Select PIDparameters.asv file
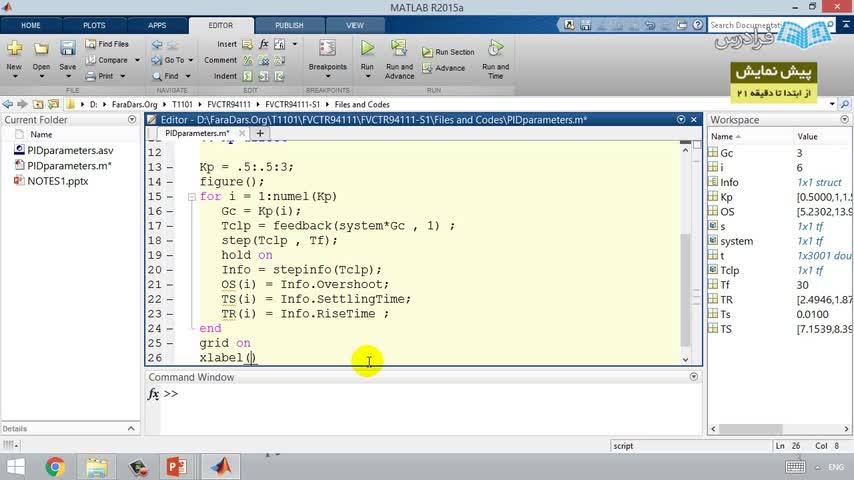Viewport: 854px width, 480px height. [x=70, y=150]
